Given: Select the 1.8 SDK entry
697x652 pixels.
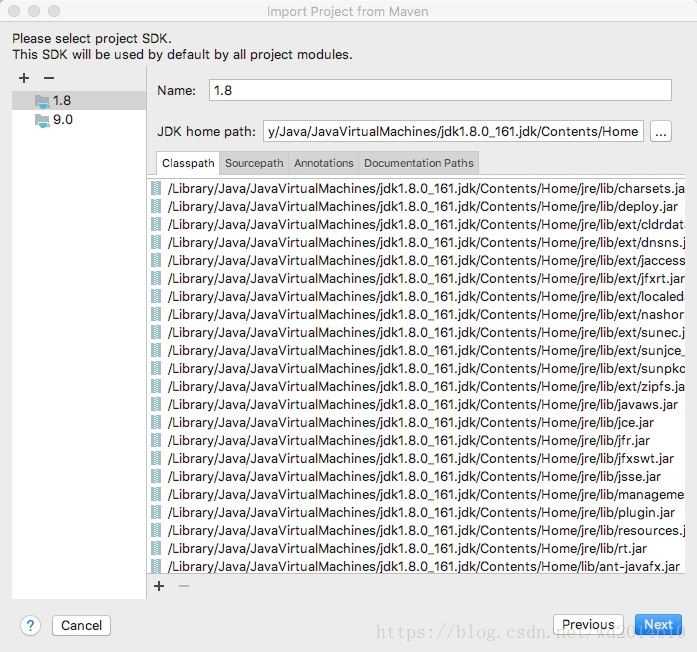Looking at the screenshot, I should (79, 101).
